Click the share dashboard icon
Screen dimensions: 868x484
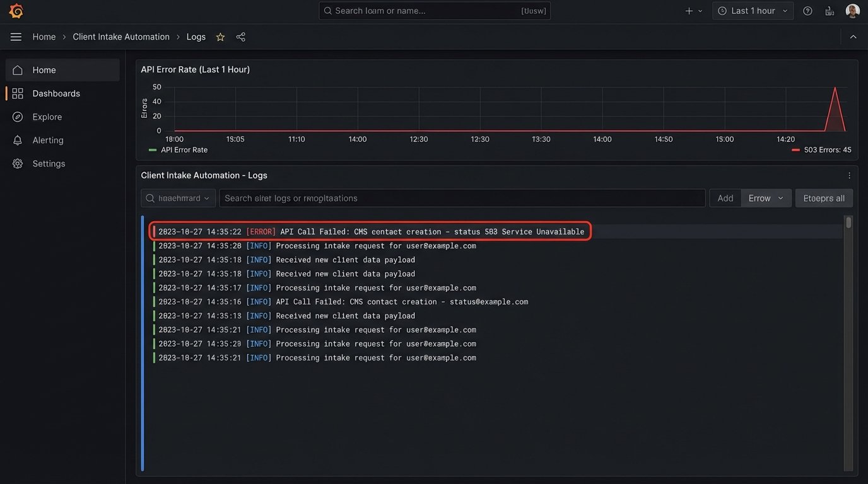pos(240,37)
